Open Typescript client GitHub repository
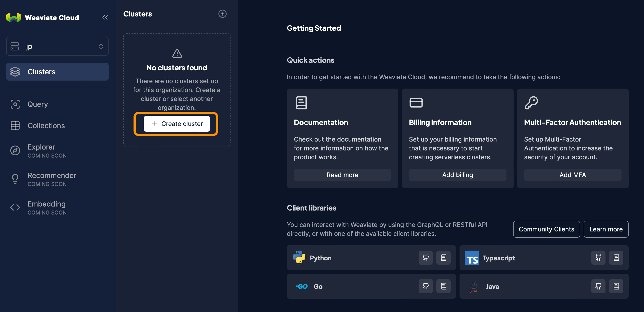Screen dimensions: 644x312 [598, 258]
